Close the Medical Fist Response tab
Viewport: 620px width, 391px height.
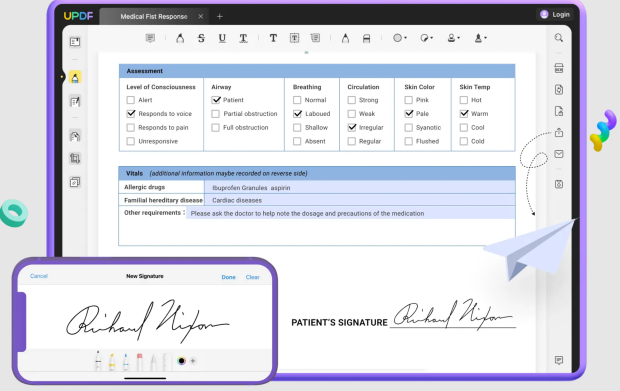tap(200, 17)
